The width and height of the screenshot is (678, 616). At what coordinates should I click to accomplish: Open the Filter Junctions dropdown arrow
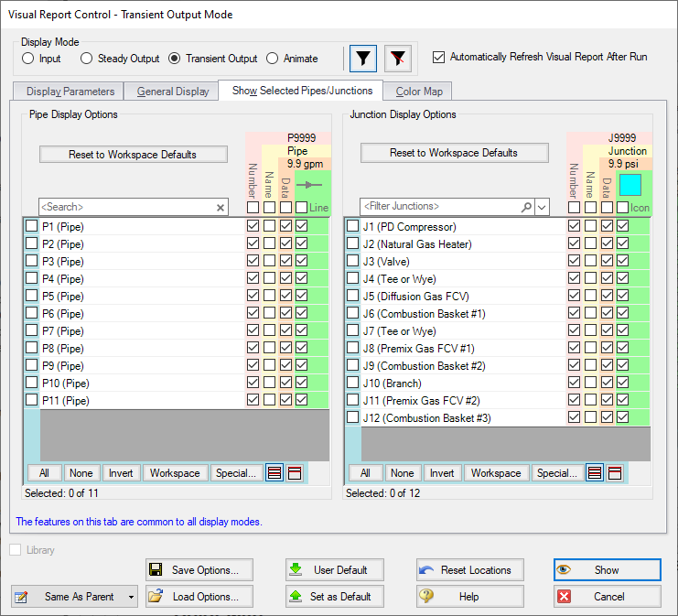click(x=543, y=208)
